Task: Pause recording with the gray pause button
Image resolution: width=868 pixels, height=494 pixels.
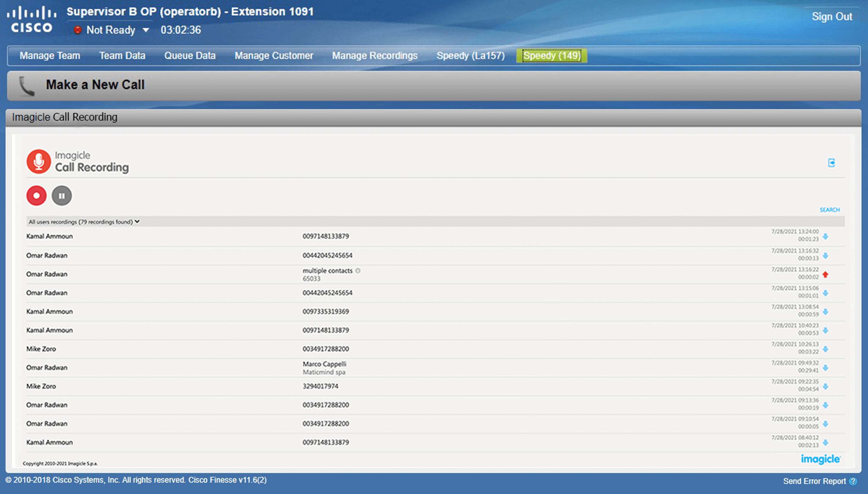Action: coord(61,195)
